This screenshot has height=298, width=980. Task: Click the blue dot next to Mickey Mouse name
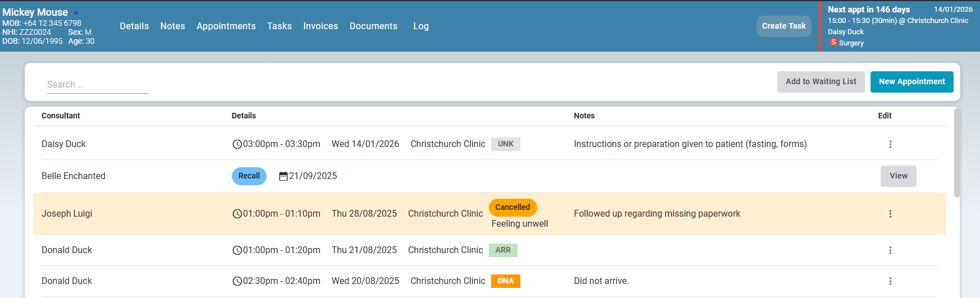(76, 12)
